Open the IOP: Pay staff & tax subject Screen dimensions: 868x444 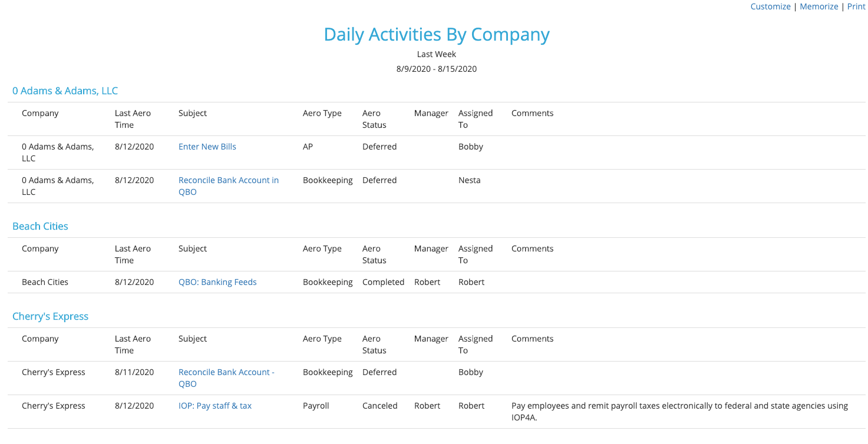215,406
